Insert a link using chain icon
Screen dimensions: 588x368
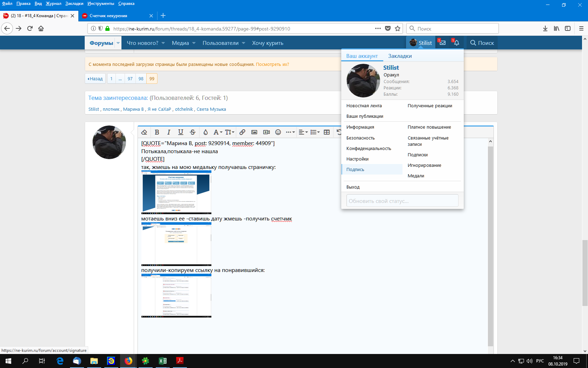(x=242, y=132)
